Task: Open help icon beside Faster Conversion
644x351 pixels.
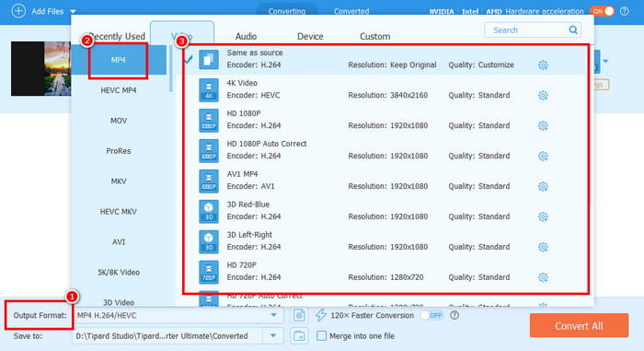Action: 454,316
